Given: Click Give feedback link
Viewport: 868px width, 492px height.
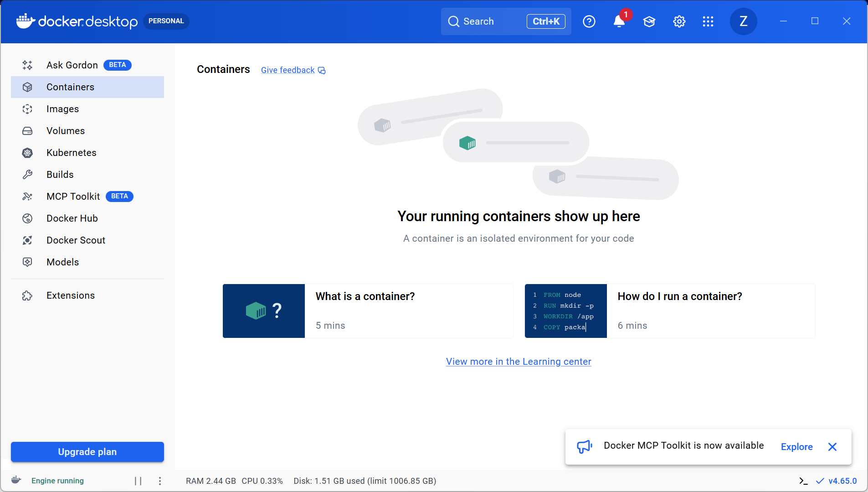Looking at the screenshot, I should (x=288, y=70).
